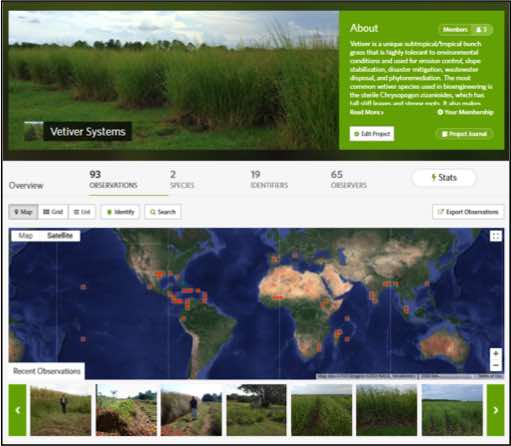The height and width of the screenshot is (446, 511).
Task: Select the Grid view mode
Action: pyautogui.click(x=53, y=212)
